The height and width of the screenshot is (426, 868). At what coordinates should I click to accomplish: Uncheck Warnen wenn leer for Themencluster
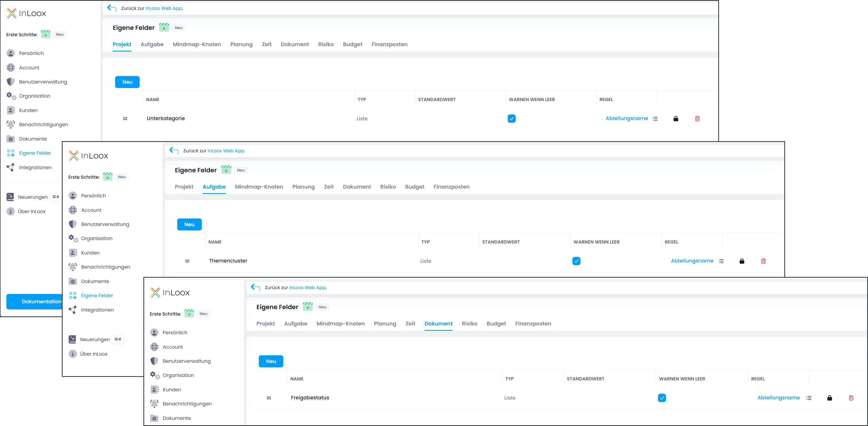(576, 261)
